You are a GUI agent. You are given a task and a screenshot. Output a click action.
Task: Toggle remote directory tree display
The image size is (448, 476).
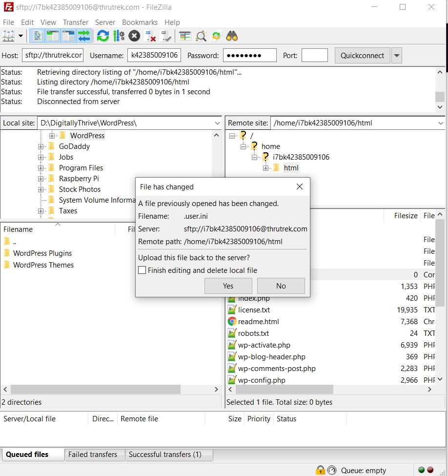click(69, 36)
